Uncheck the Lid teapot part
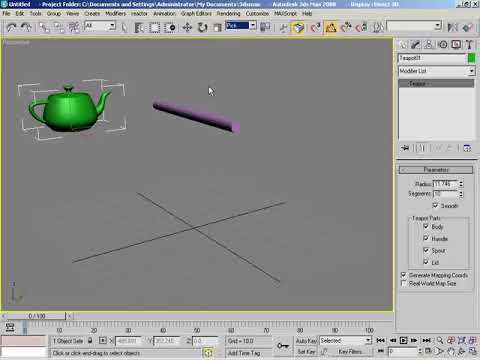This screenshot has width=480, height=360. 426,262
